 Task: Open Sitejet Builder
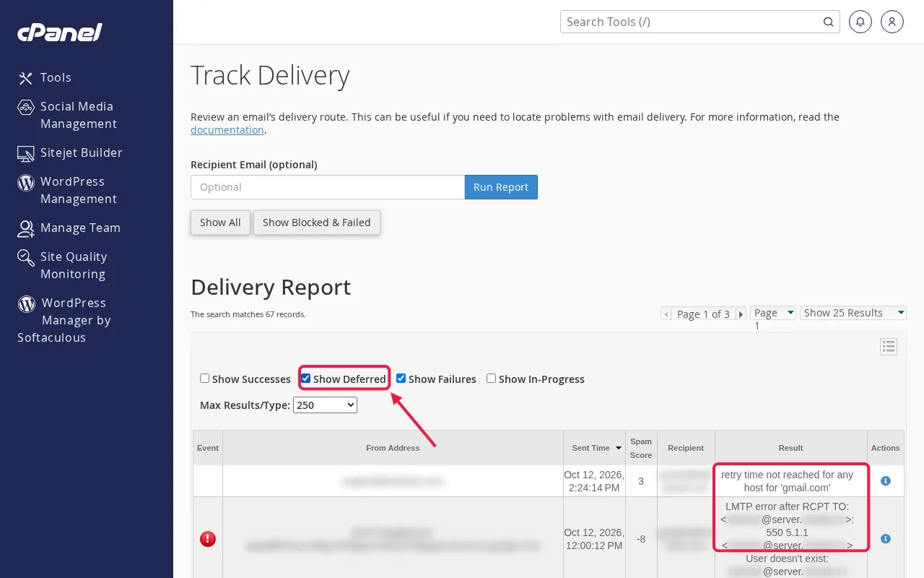click(x=81, y=152)
